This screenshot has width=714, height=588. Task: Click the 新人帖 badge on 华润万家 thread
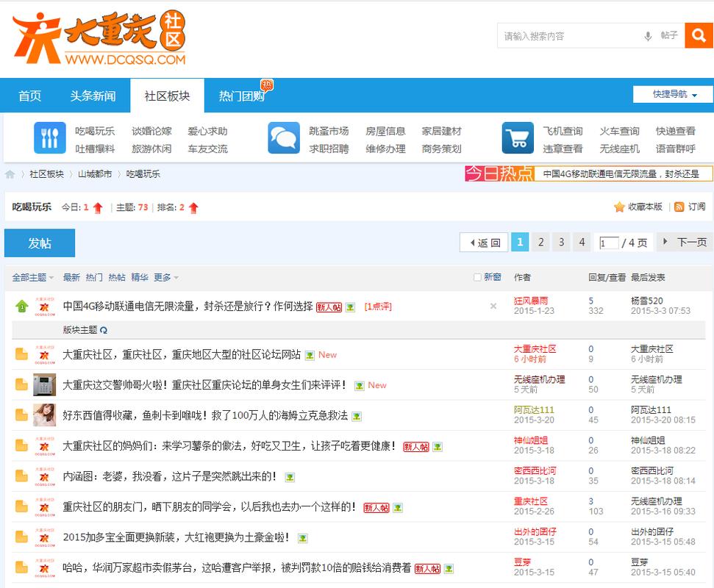427,569
